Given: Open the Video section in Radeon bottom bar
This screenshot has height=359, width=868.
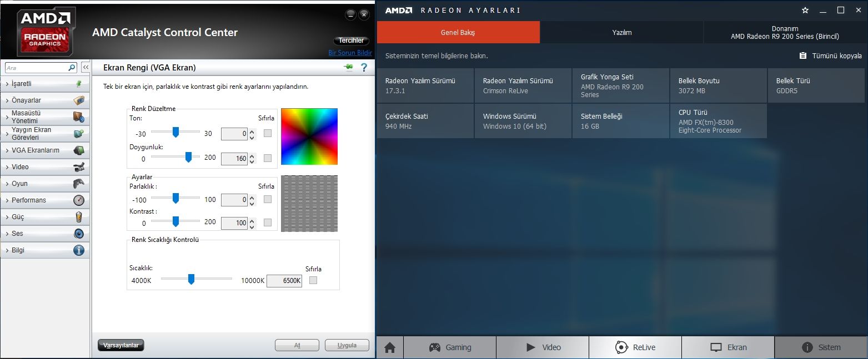Looking at the screenshot, I should tap(543, 347).
